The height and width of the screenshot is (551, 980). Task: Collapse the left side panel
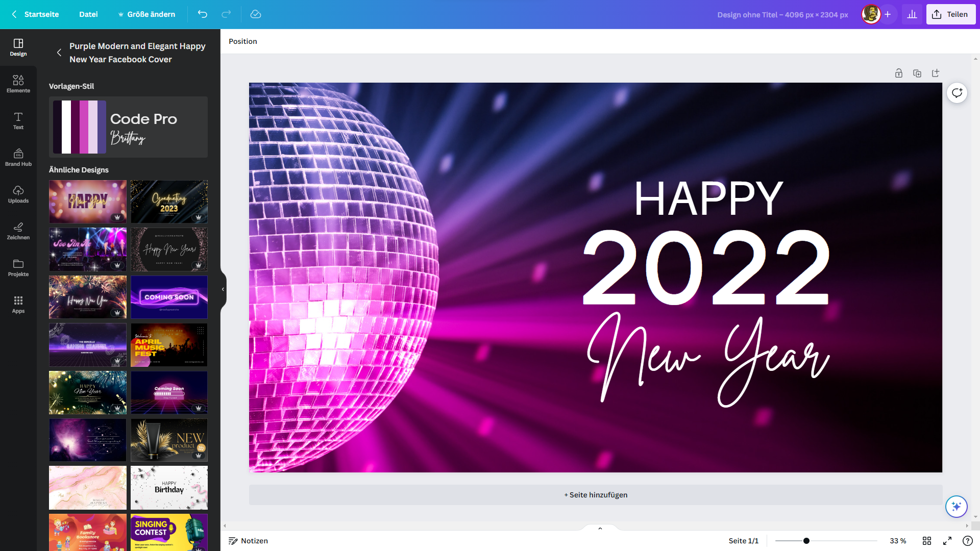point(223,289)
